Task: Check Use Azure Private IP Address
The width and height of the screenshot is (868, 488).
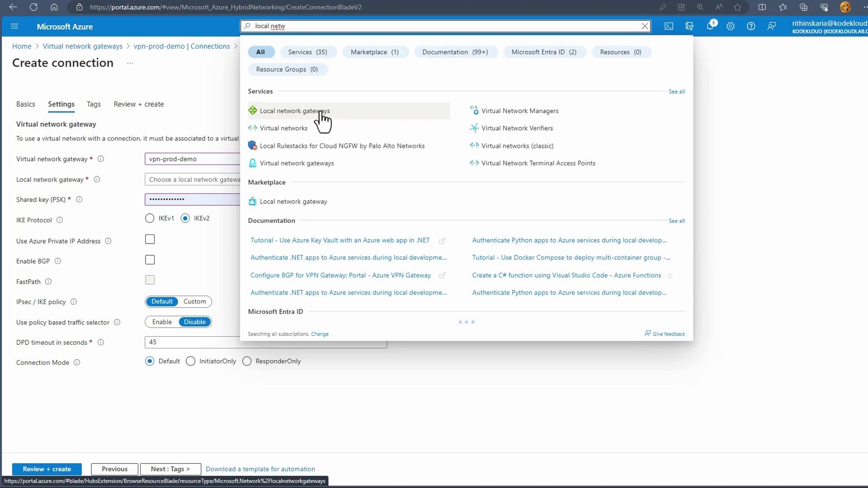Action: (150, 239)
